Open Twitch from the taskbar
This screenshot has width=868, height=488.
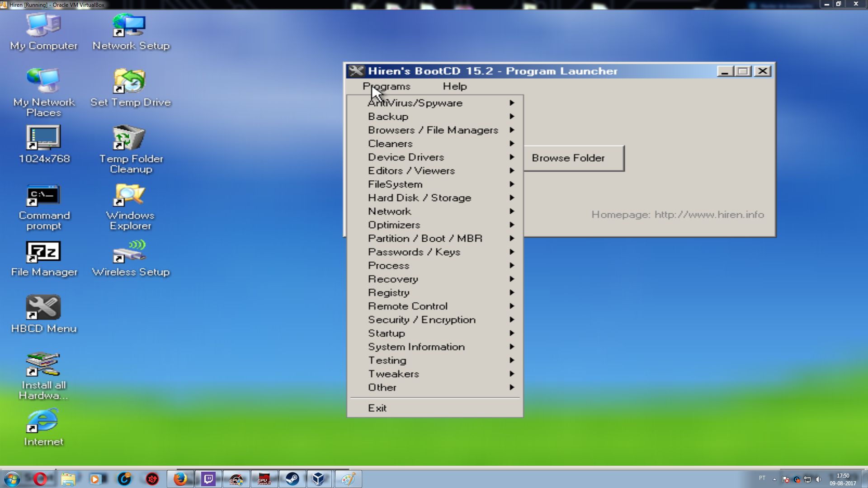click(208, 479)
